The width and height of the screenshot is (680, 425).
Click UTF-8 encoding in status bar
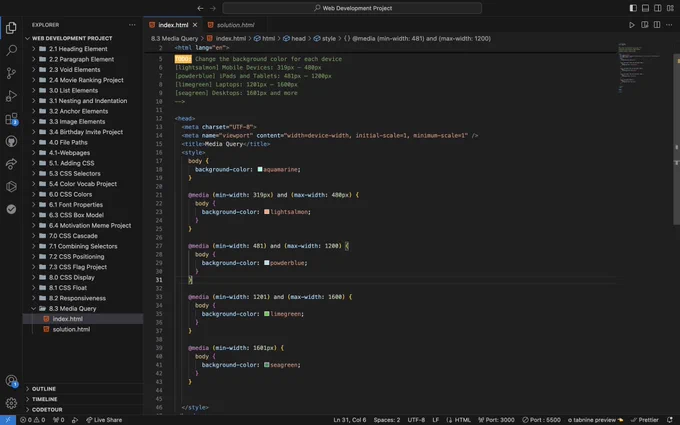coord(416,420)
